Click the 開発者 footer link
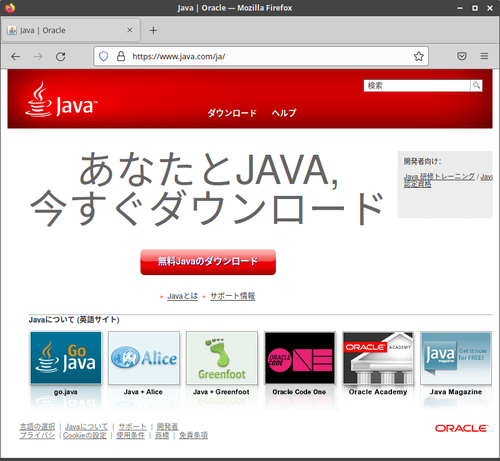Image resolution: width=500 pixels, height=461 pixels. click(x=167, y=427)
